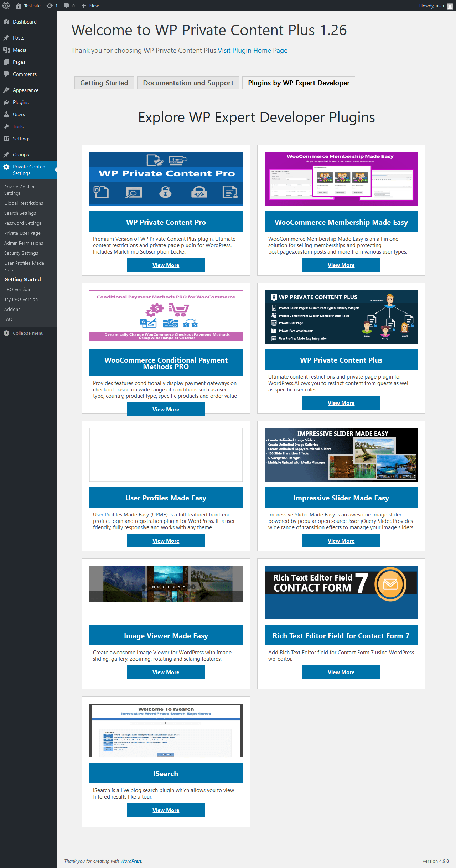456x868 pixels.
Task: Select Getting Started in the sidebar submenu
Action: (22, 279)
